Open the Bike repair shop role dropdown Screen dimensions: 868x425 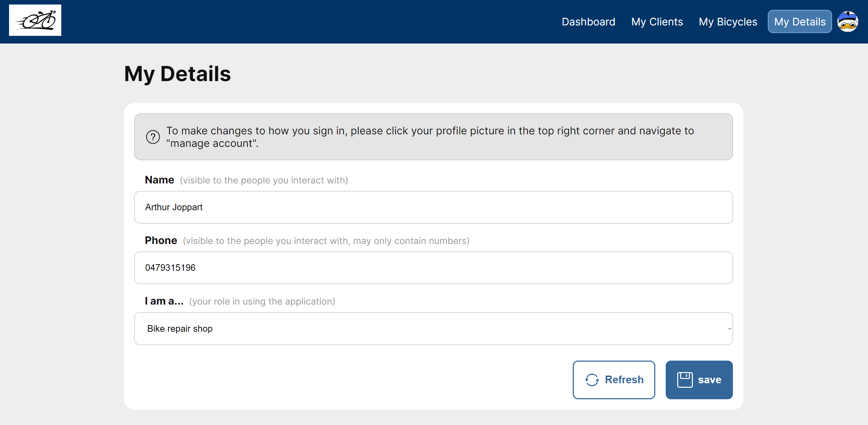[433, 329]
